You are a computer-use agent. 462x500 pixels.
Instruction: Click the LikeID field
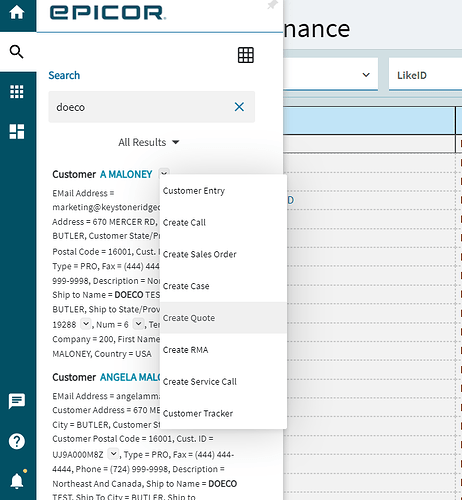tap(425, 74)
